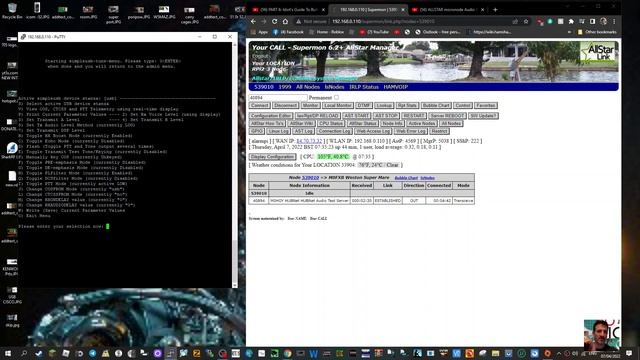Click the Chrome address bar URL

coord(383,21)
